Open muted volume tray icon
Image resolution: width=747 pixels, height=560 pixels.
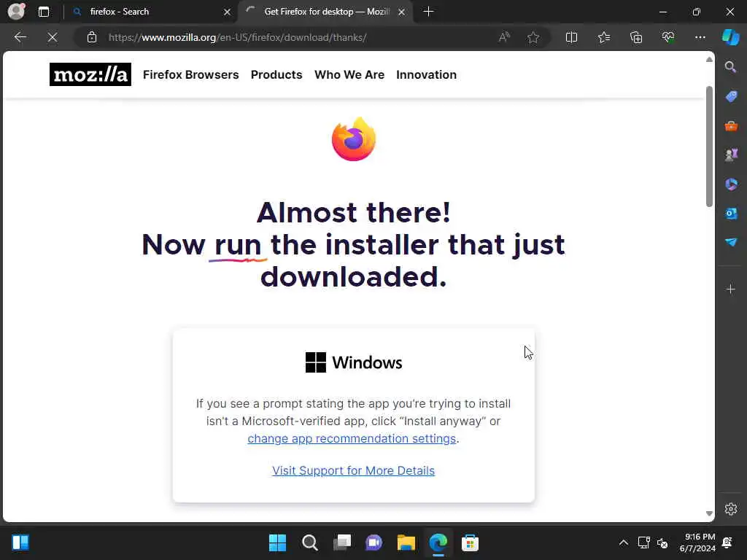click(x=662, y=542)
